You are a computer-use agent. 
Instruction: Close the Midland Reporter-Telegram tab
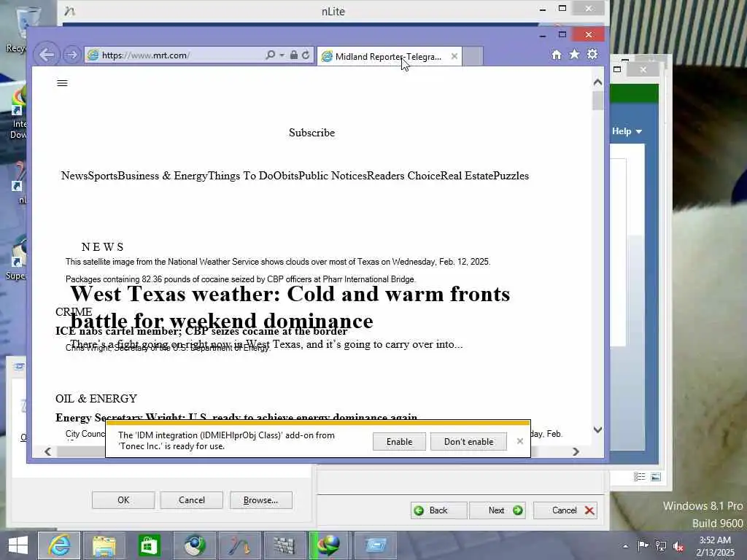click(454, 56)
